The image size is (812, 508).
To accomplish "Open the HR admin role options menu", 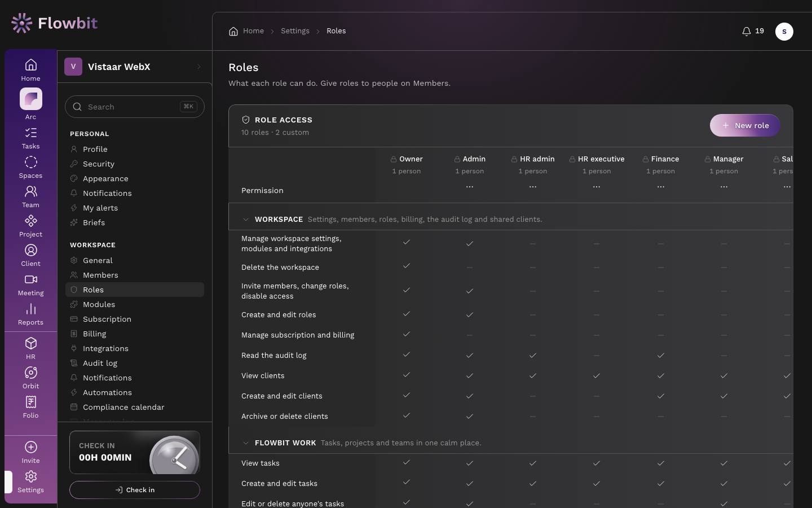I will [x=533, y=187].
